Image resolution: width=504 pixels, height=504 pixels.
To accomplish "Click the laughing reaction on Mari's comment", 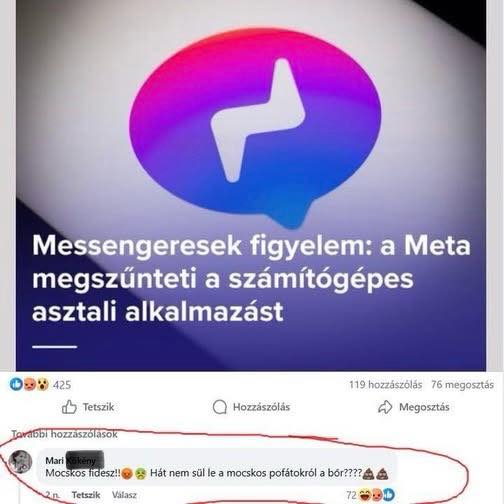I will coord(365,495).
